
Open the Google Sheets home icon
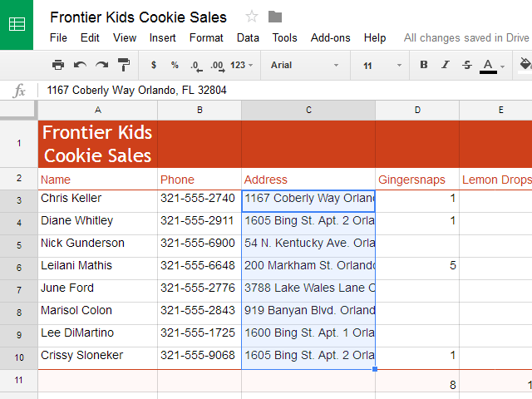(x=17, y=24)
